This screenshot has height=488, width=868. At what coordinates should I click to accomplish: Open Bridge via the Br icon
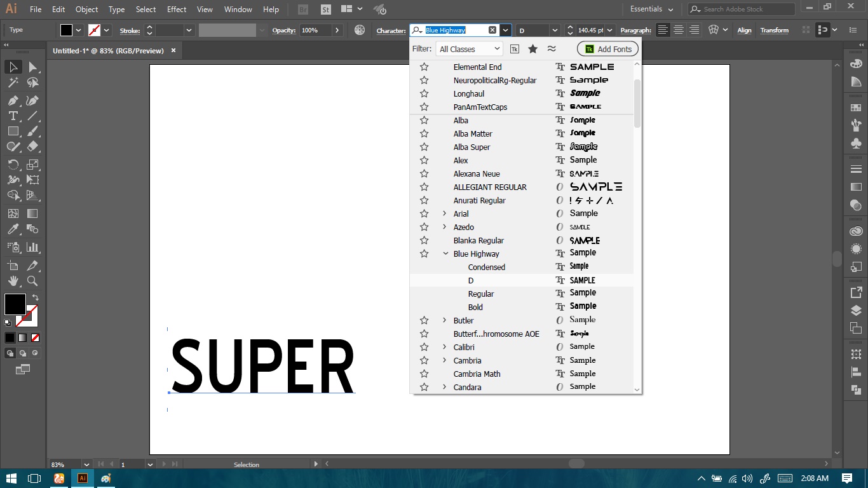(303, 10)
